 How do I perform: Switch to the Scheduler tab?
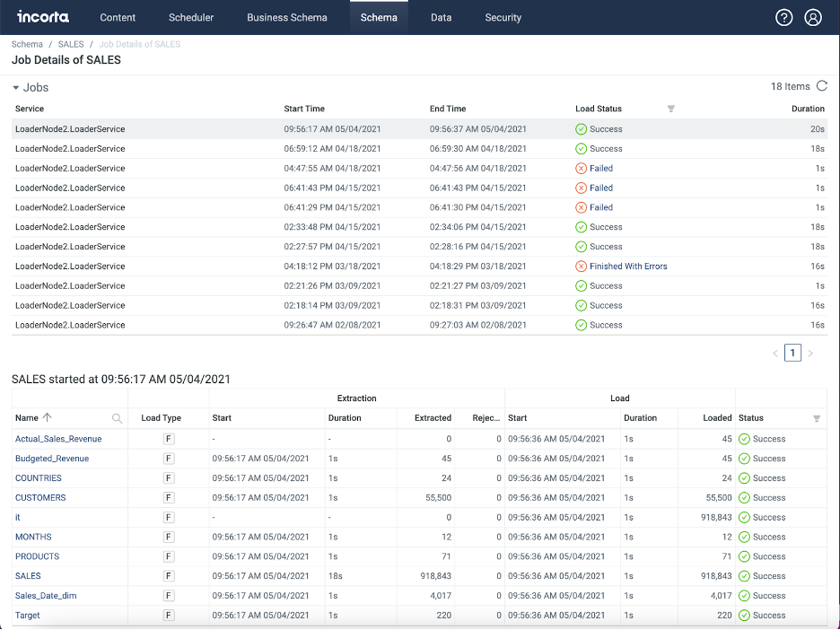click(191, 17)
